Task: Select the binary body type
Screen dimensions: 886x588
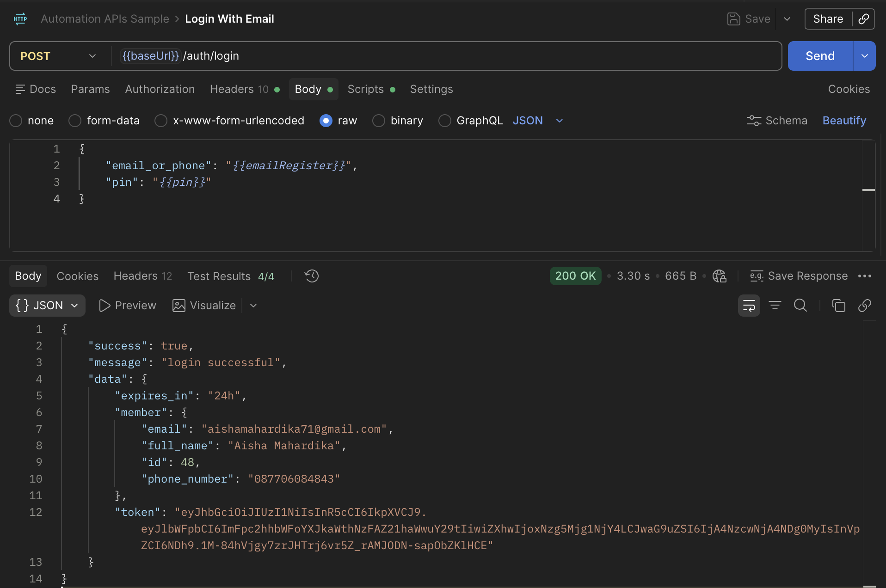Action: coord(379,121)
